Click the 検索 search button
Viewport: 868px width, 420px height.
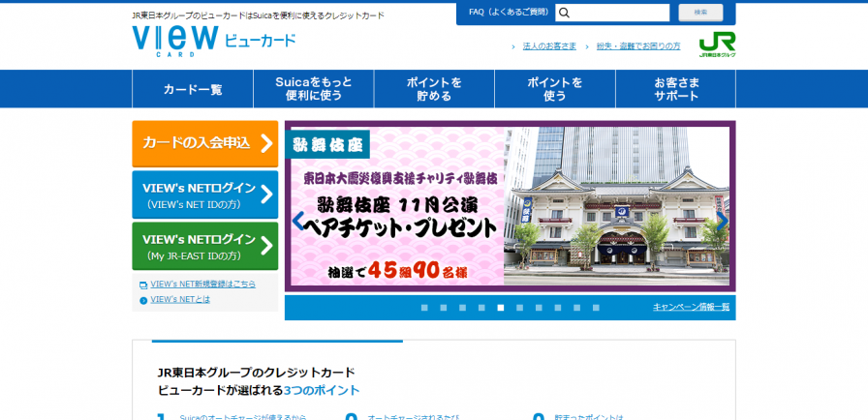[x=700, y=13]
